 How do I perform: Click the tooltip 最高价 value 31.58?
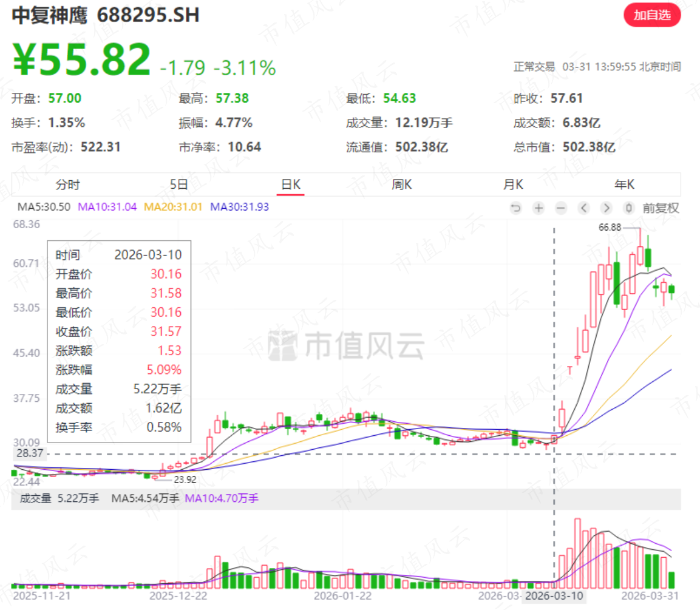tap(166, 293)
